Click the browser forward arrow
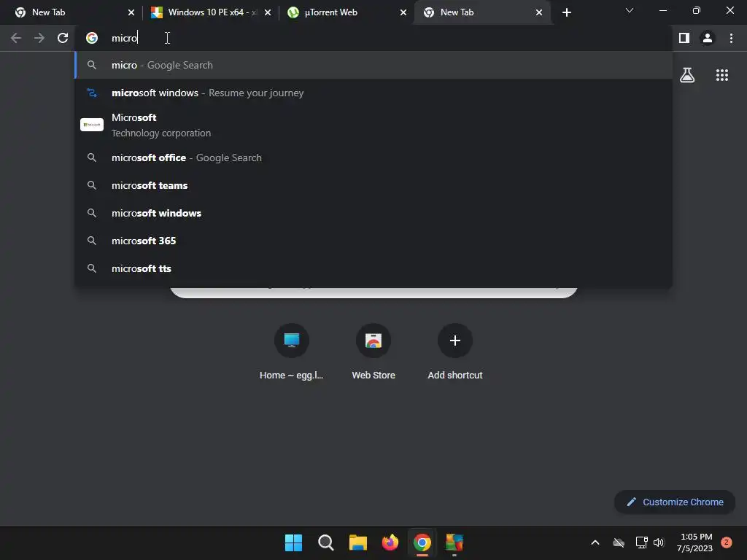This screenshot has height=560, width=747. (39, 38)
